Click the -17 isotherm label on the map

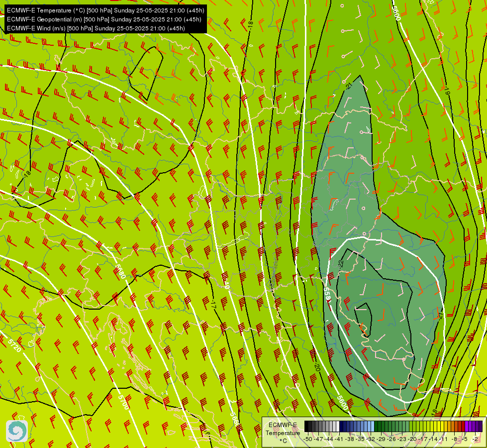click(x=213, y=305)
